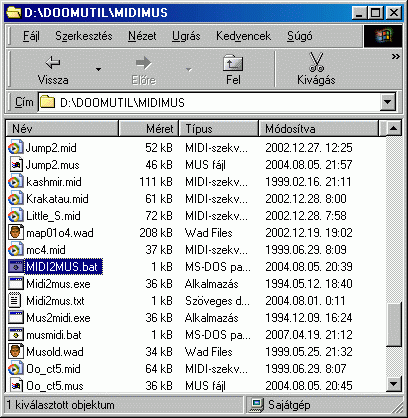Click the scroll down arrow in file list
Viewport: 408px width, 418px height.
pyautogui.click(x=394, y=384)
